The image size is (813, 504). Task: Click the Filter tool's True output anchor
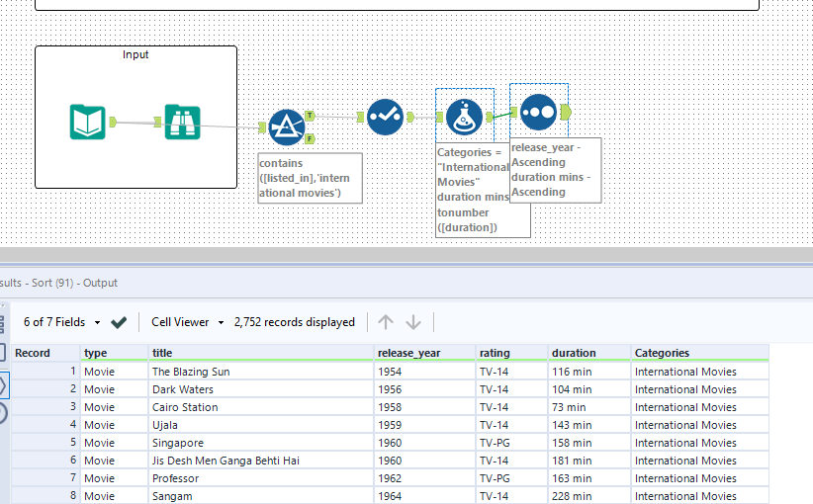[x=310, y=116]
